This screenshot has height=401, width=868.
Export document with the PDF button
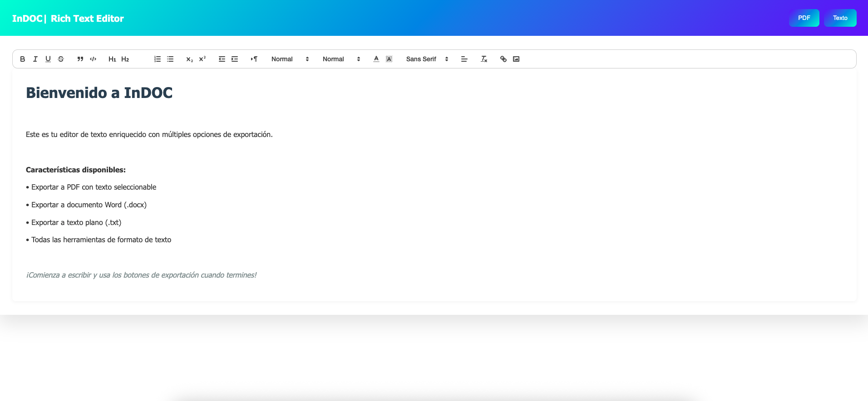click(804, 18)
